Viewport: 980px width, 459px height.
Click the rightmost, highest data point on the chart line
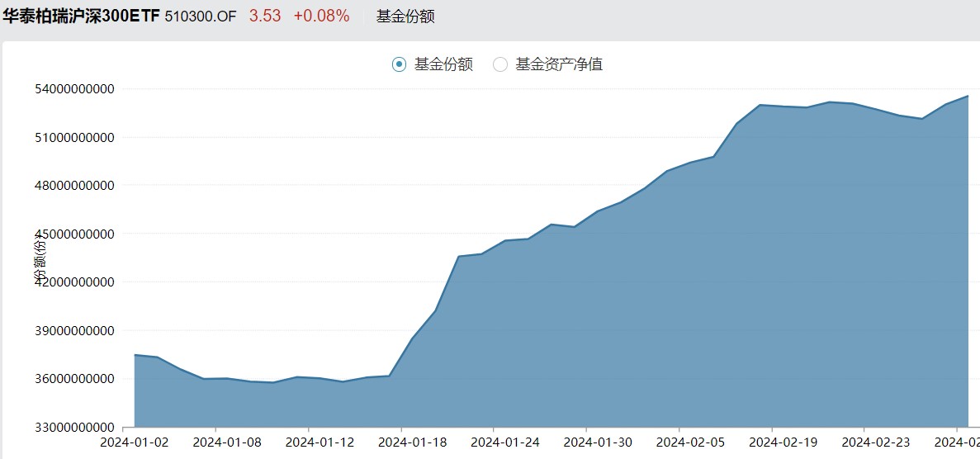[968, 96]
